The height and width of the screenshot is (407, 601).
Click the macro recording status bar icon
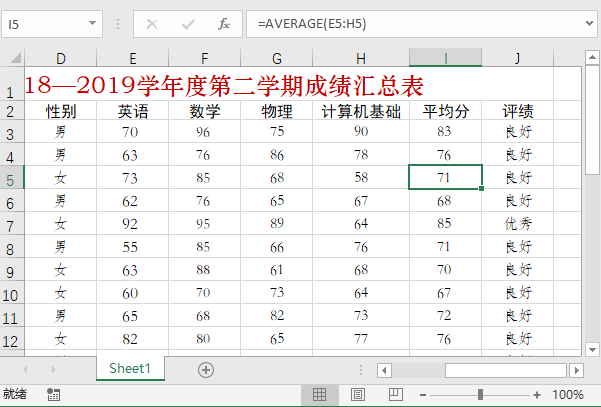pos(53,394)
